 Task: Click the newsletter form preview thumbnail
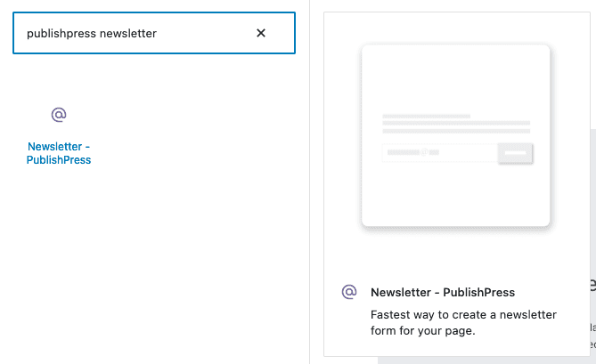[455, 136]
